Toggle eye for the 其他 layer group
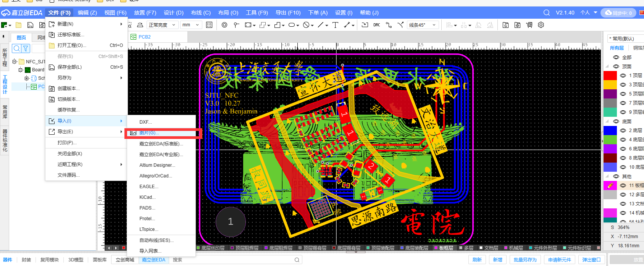This screenshot has height=266, width=644. click(x=616, y=176)
